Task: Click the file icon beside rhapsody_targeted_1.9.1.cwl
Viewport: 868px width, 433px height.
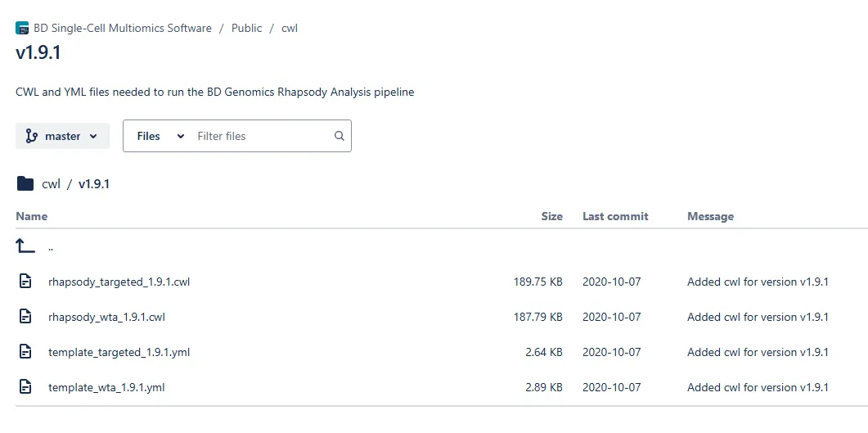Action: tap(25, 282)
